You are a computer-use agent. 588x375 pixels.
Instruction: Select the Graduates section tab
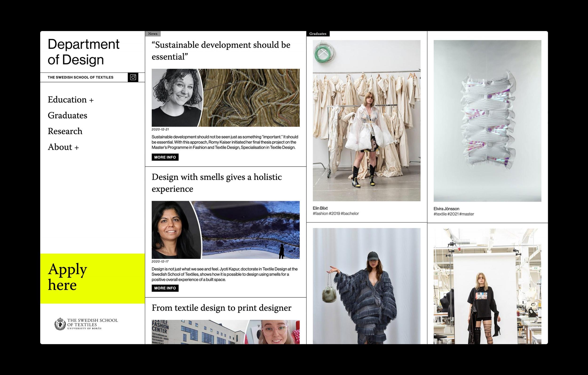click(318, 34)
